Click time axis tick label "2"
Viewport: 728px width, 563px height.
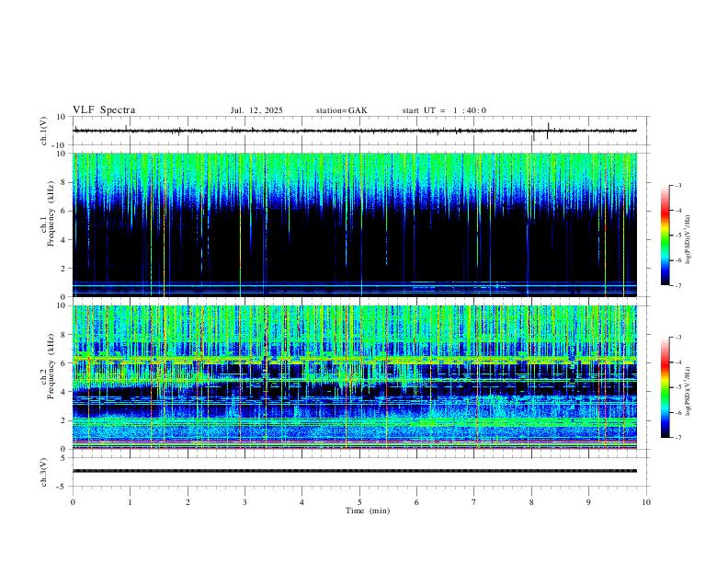pos(188,502)
